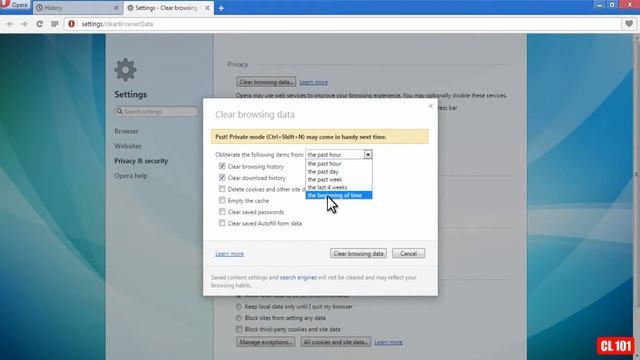
Task: Uncheck Clear browsing history
Action: [222, 166]
